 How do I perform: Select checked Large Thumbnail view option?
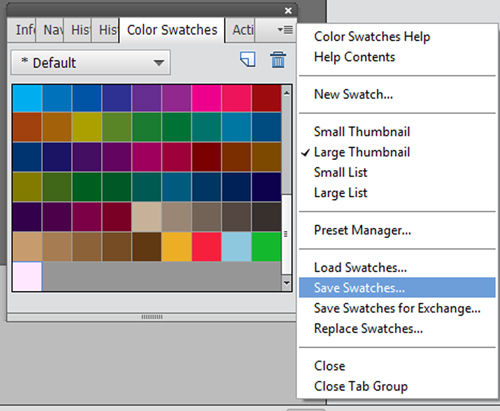(x=362, y=152)
